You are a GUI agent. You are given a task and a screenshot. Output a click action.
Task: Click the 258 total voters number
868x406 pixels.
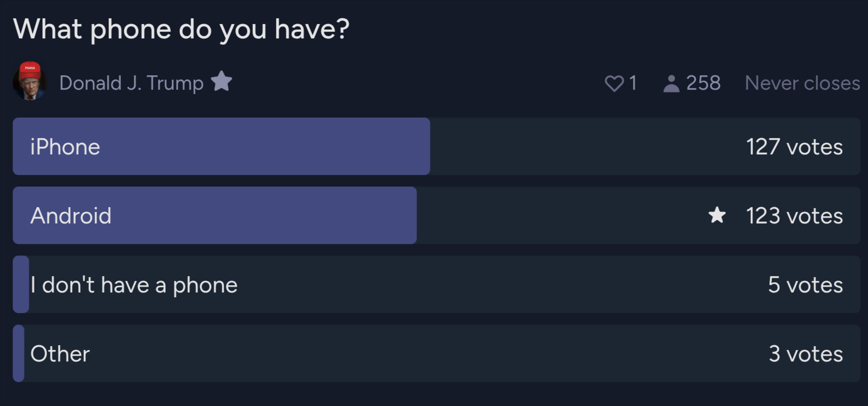click(703, 83)
